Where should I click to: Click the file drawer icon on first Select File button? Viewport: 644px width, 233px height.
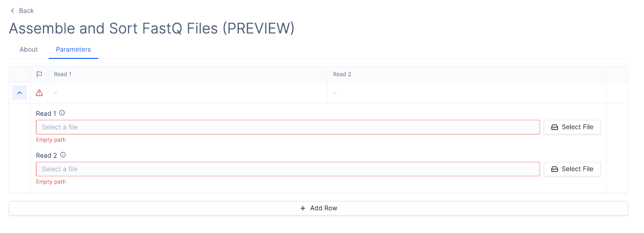[555, 127]
